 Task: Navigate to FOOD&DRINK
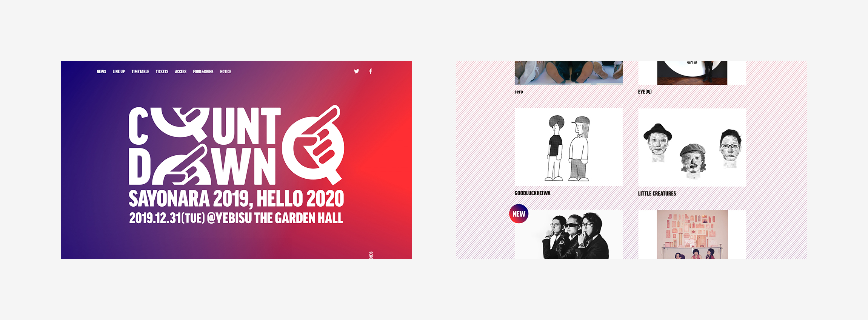203,71
